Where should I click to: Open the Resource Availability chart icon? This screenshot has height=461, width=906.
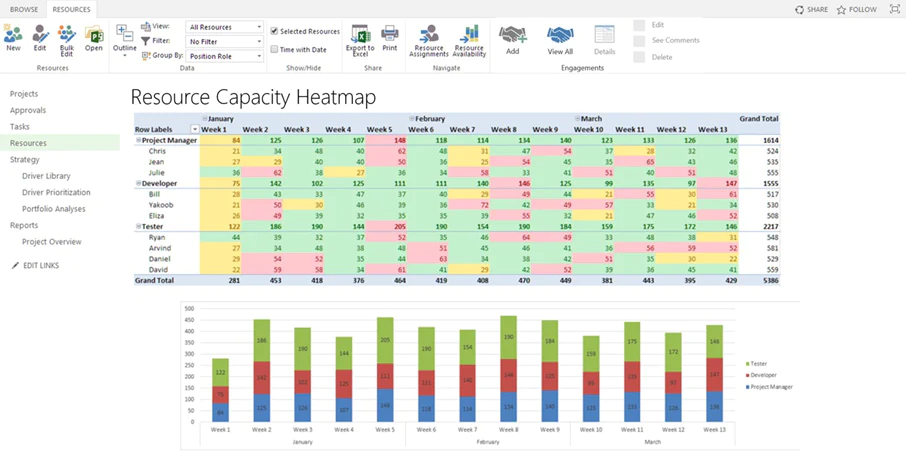coord(469,34)
